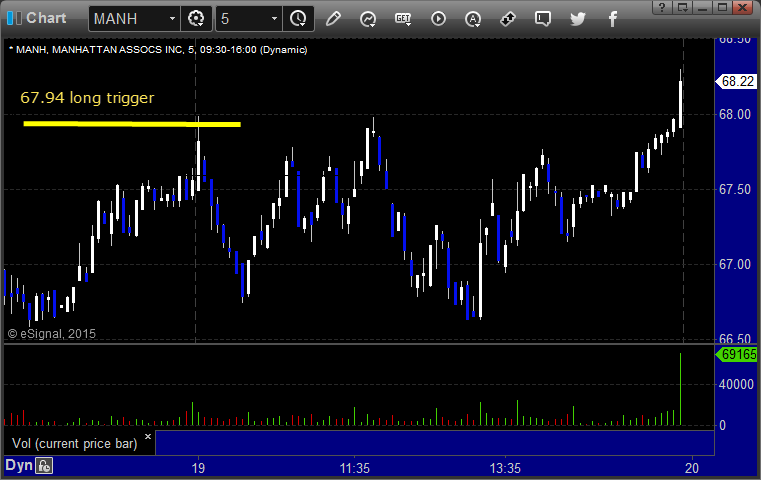Expand the MANH symbol dropdown arrow
761x480 pixels.
[172, 19]
